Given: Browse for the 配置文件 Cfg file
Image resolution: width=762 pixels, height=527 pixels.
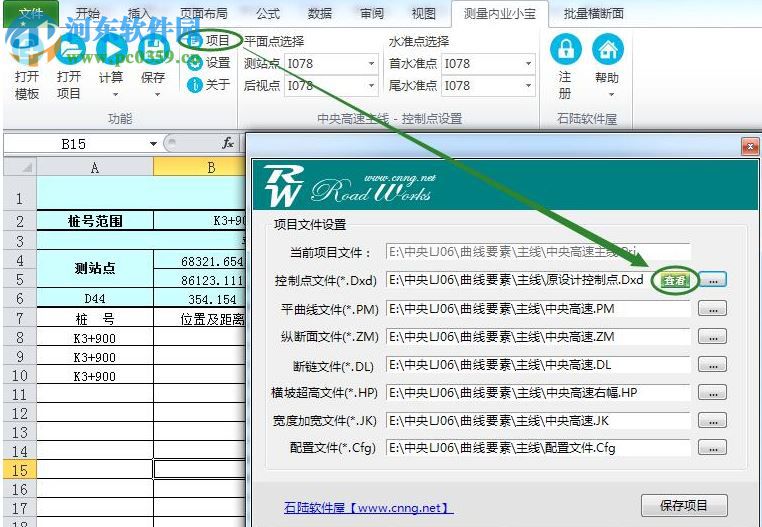Looking at the screenshot, I should point(712,448).
